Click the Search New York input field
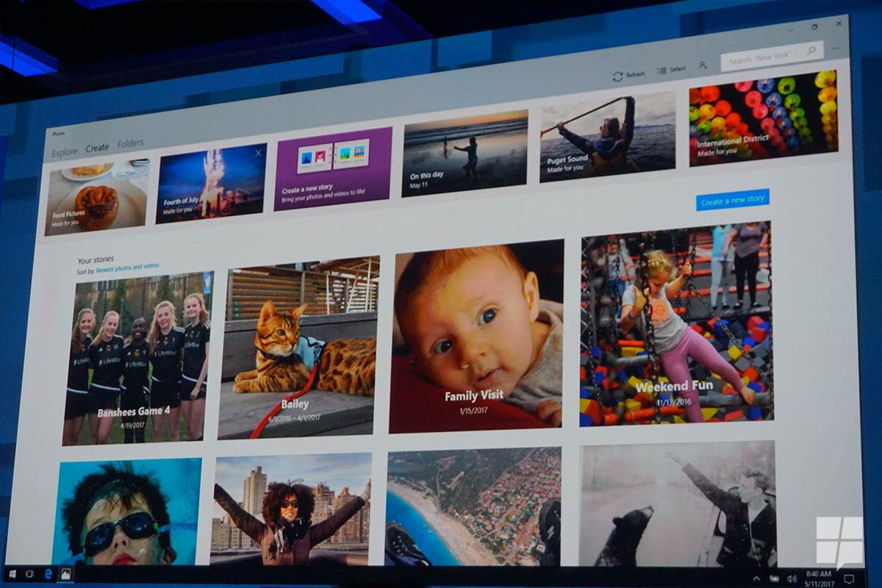 (764, 56)
